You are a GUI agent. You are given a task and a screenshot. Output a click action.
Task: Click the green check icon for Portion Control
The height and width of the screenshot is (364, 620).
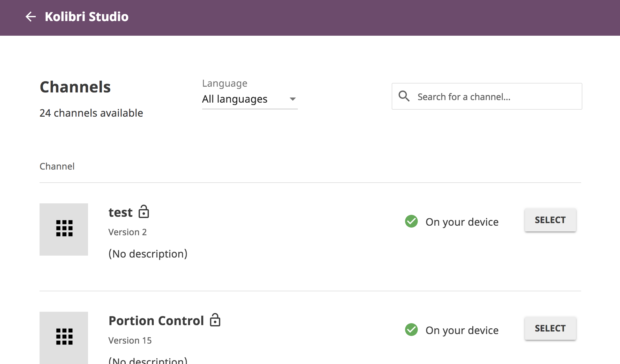(411, 330)
